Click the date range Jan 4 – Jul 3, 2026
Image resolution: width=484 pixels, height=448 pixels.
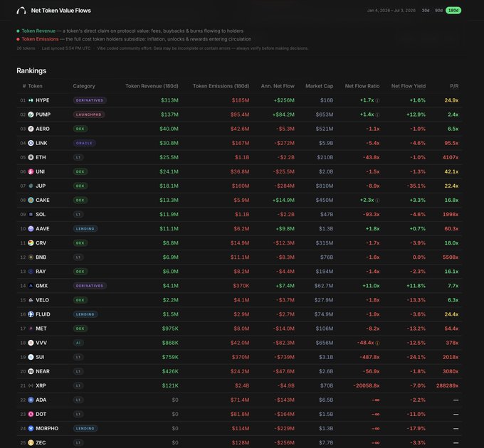(x=391, y=11)
